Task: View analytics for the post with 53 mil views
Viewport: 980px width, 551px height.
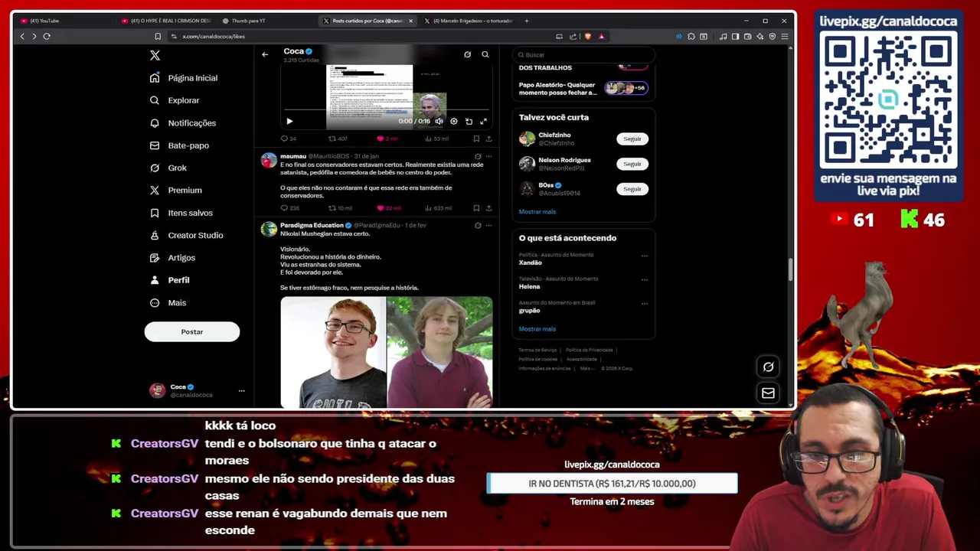Action: point(436,139)
